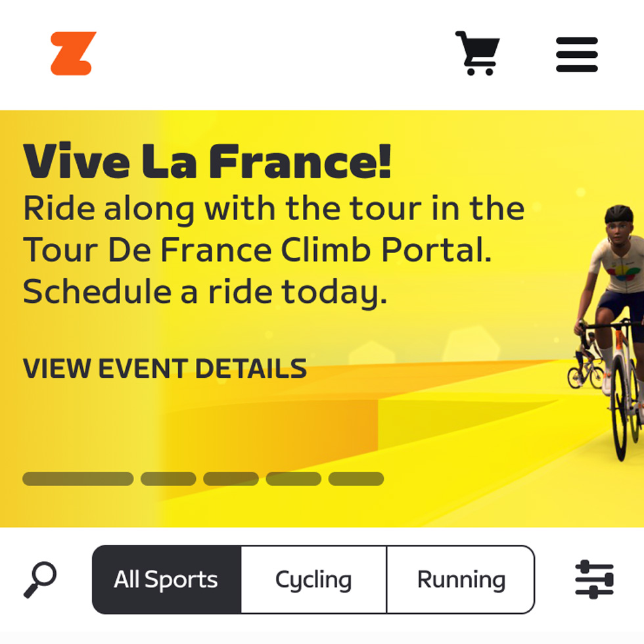
Task: Select the fourth carousel slide indicator
Action: tap(293, 478)
